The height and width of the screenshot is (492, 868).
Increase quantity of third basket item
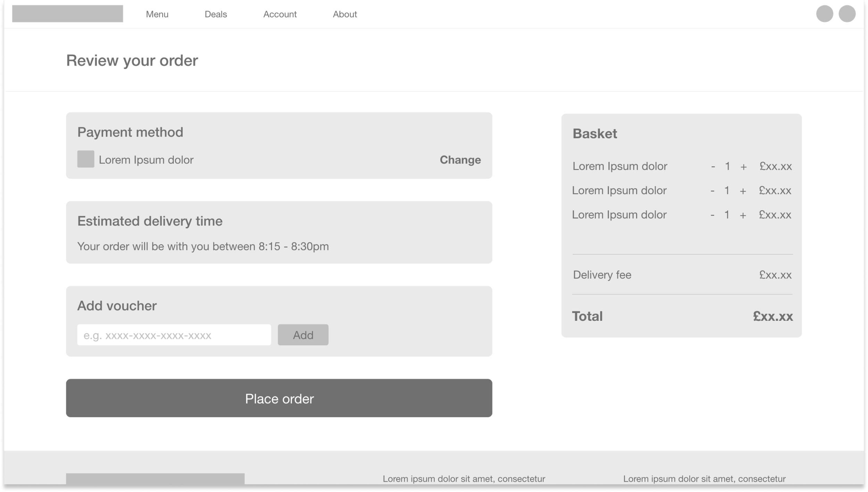pos(743,215)
